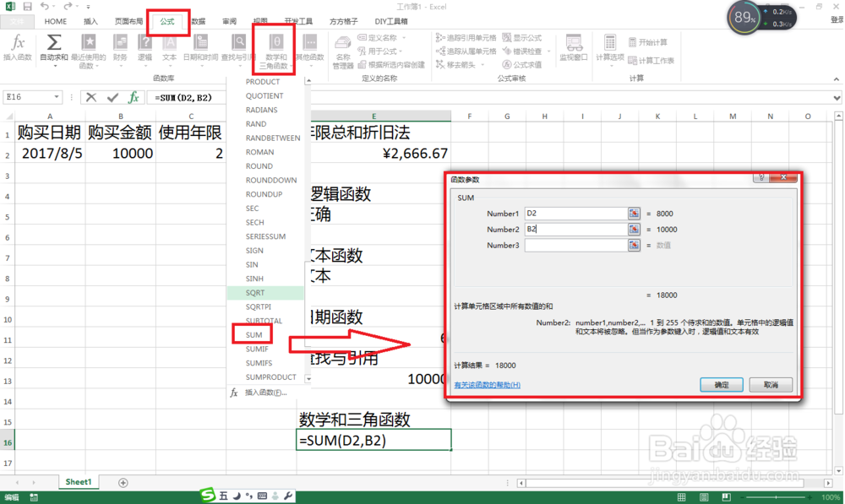This screenshot has height=504, width=845.
Task: Click the Undo arrow icon
Action: [45, 7]
